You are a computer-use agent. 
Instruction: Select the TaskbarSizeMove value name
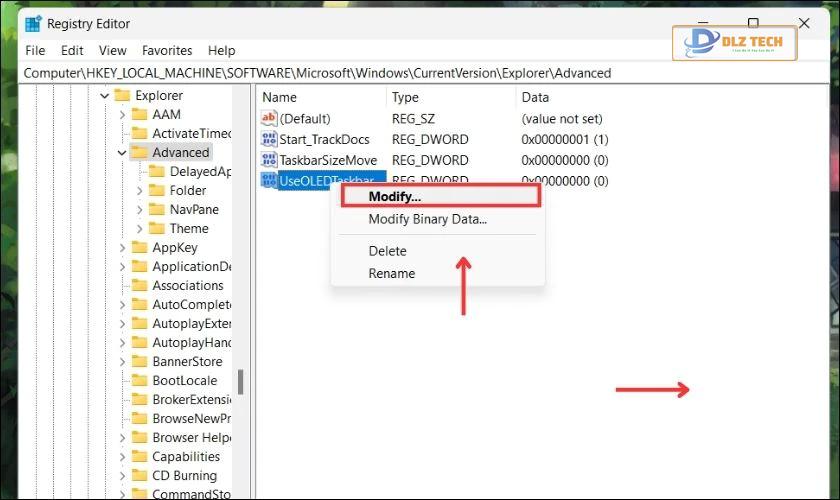tap(328, 160)
